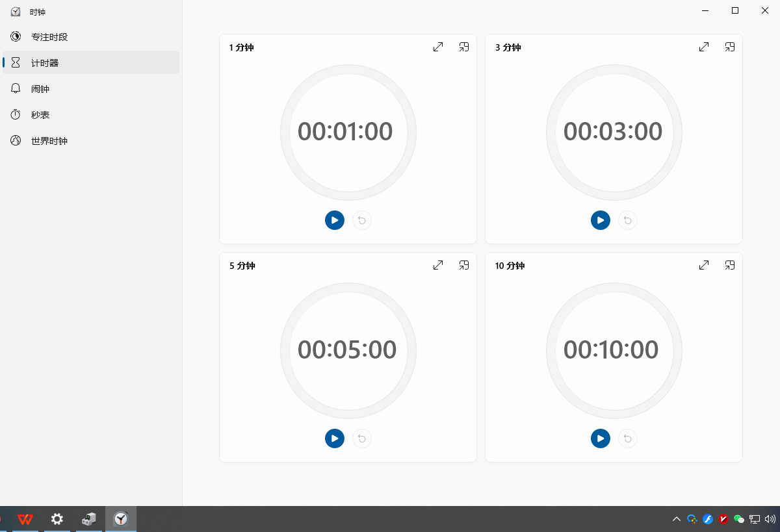
Task: Click the 1 分钟 timer title
Action: [x=241, y=47]
